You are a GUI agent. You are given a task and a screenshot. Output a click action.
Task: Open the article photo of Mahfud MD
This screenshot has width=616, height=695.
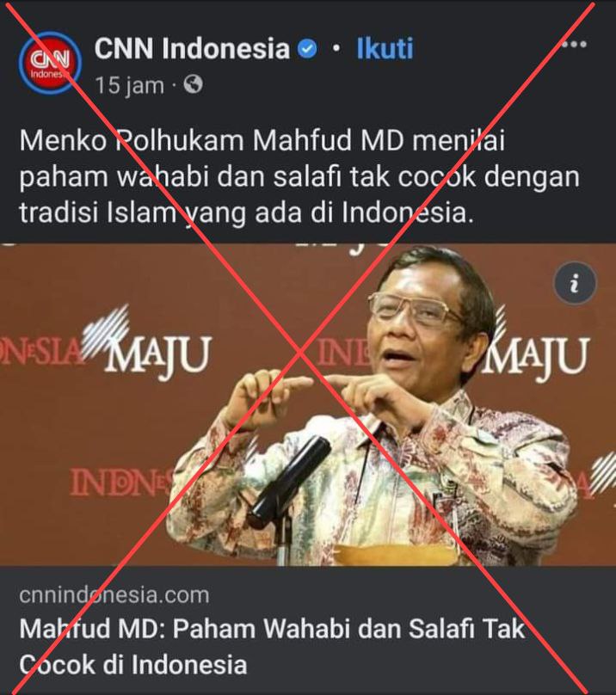[308, 404]
